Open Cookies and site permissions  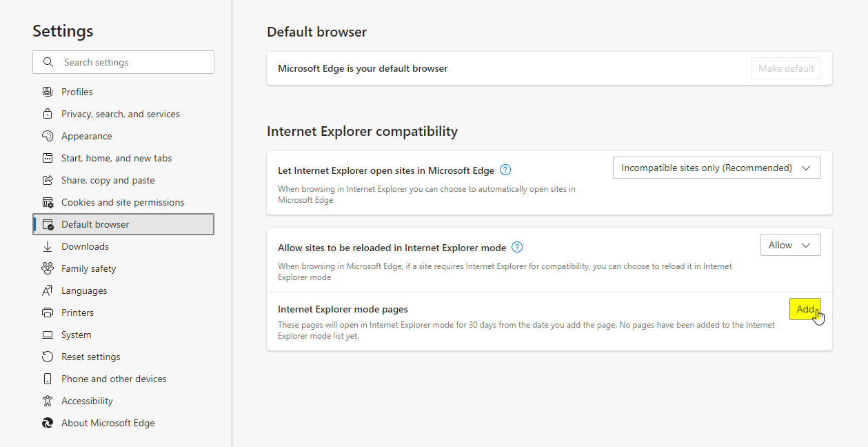pos(123,202)
